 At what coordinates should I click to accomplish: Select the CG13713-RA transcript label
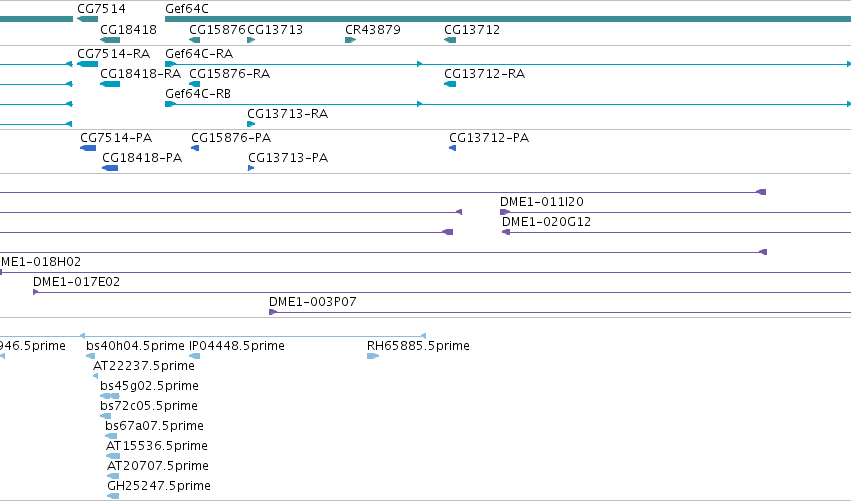coord(288,113)
